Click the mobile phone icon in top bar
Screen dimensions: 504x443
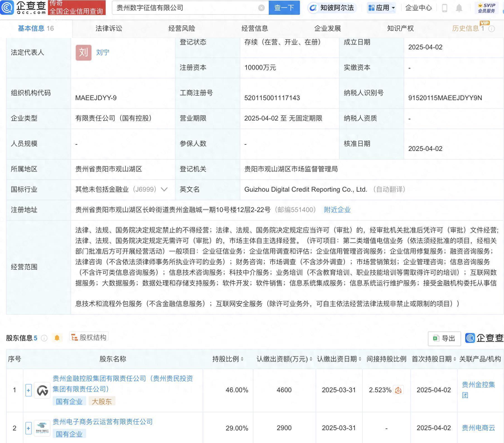444,8
